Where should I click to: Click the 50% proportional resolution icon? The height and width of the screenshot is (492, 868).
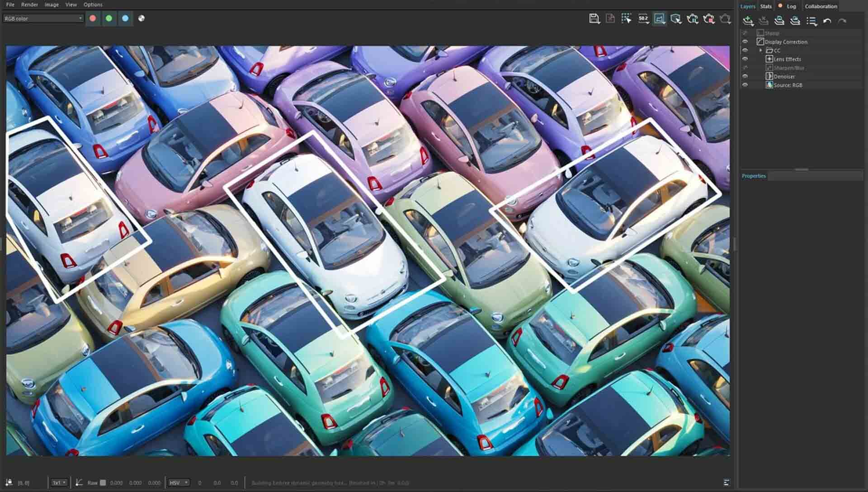[643, 19]
